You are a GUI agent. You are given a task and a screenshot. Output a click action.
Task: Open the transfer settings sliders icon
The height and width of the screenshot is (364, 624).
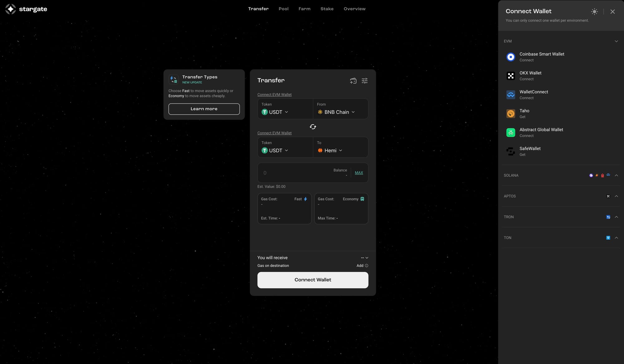point(364,81)
